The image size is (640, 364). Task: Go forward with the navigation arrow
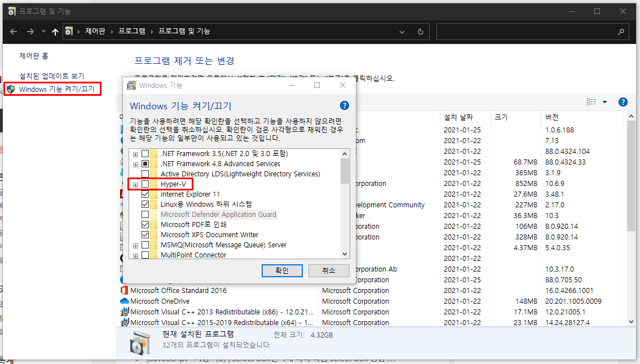pos(30,32)
